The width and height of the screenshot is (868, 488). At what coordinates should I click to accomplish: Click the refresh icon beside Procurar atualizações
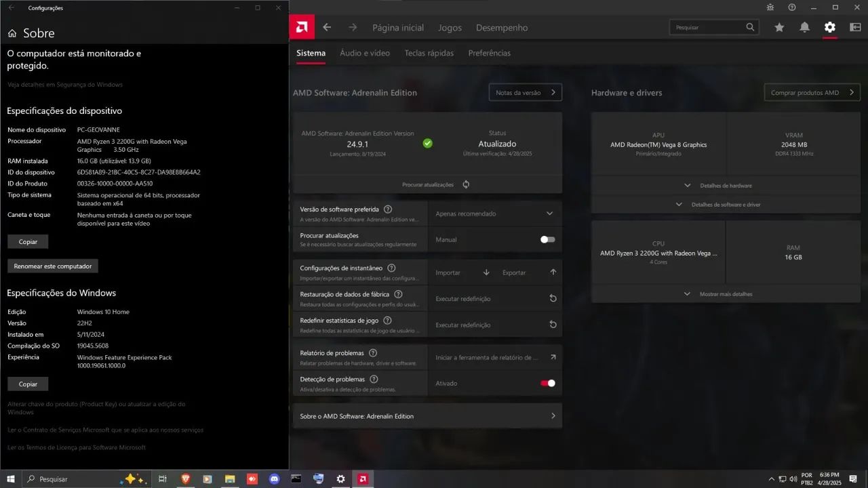point(466,184)
